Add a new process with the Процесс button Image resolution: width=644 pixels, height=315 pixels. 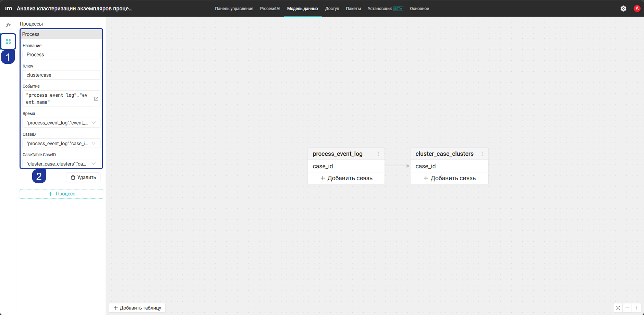61,194
